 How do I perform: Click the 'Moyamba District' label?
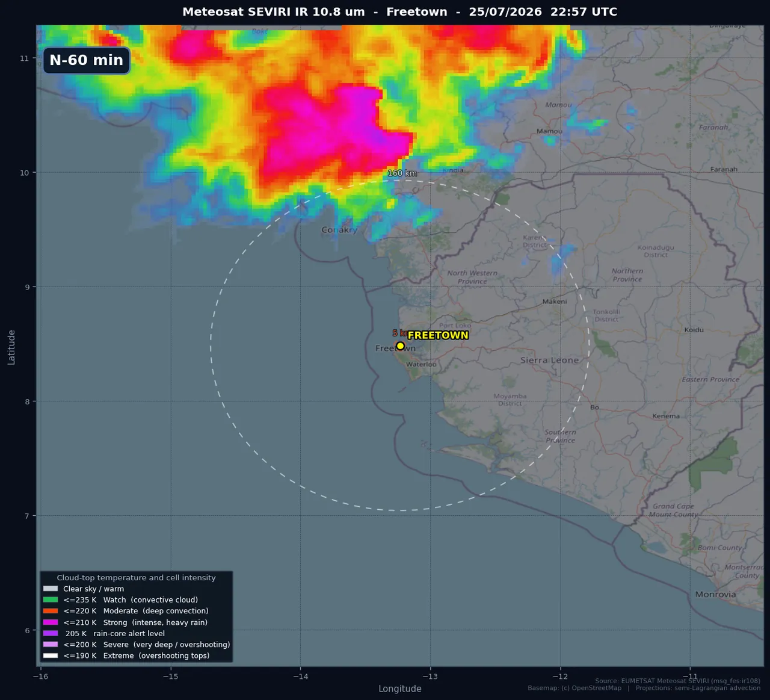pos(510,400)
